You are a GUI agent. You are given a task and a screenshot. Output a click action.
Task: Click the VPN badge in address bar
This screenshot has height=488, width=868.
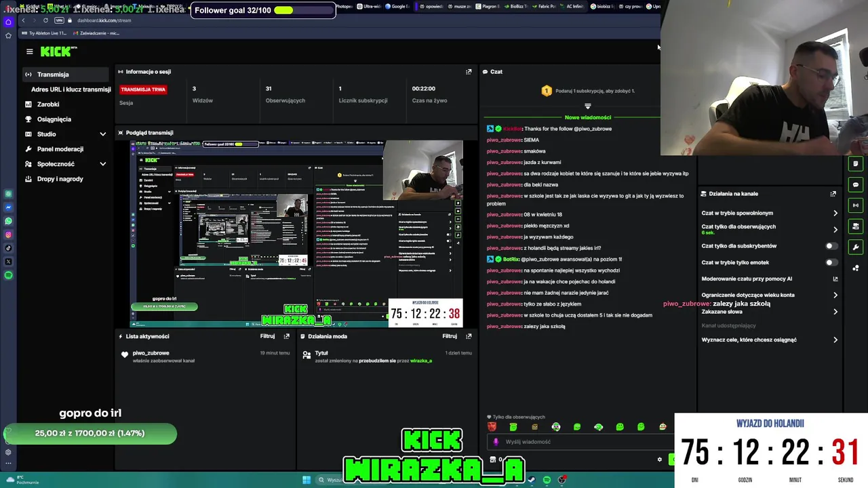pos(59,20)
